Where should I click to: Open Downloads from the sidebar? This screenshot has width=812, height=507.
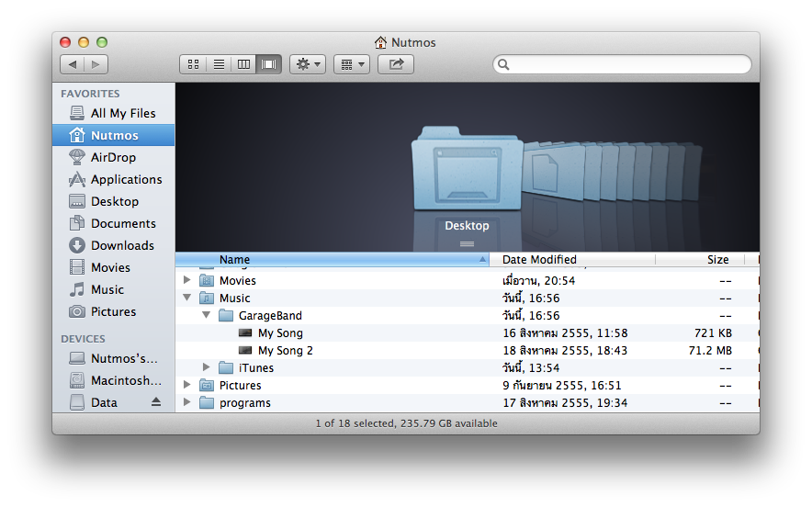tap(121, 245)
